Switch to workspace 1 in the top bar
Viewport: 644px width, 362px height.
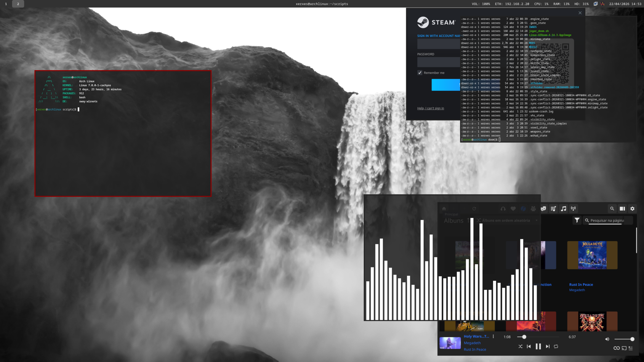coord(6,4)
